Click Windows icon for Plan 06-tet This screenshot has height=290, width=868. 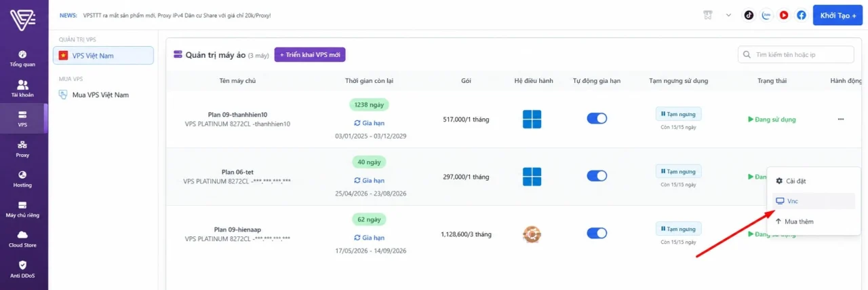[532, 177]
